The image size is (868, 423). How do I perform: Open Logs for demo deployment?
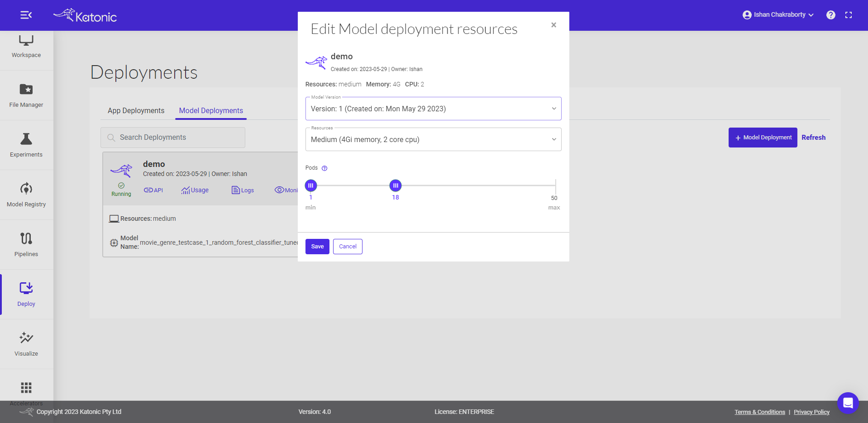coord(243,190)
